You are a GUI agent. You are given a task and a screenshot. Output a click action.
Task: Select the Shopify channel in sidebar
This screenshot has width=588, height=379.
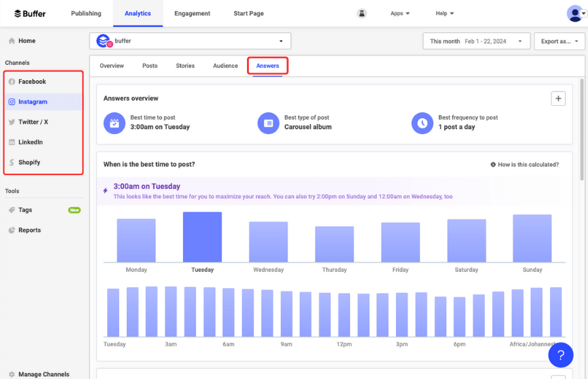click(29, 162)
